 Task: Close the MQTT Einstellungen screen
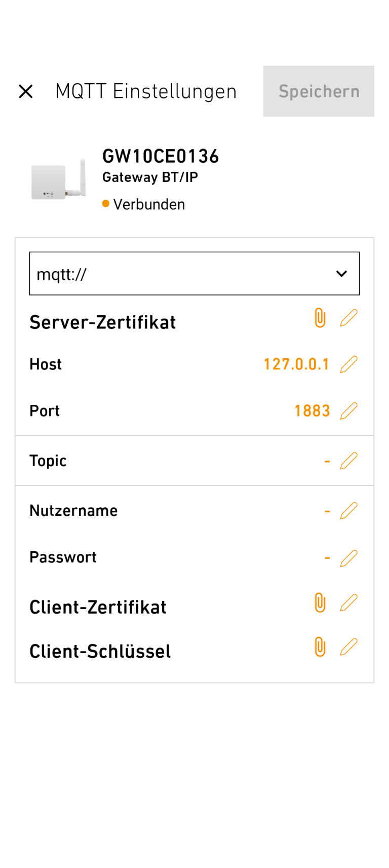26,92
